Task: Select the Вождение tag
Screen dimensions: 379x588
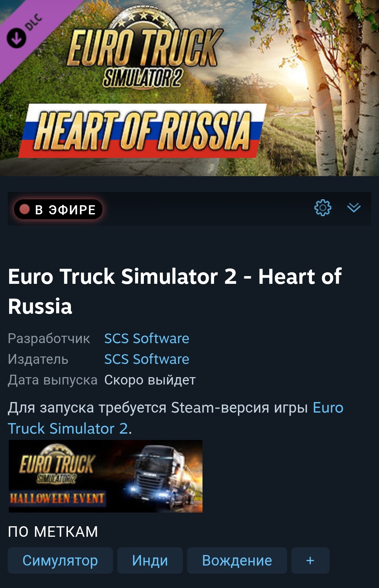Action: [x=237, y=561]
